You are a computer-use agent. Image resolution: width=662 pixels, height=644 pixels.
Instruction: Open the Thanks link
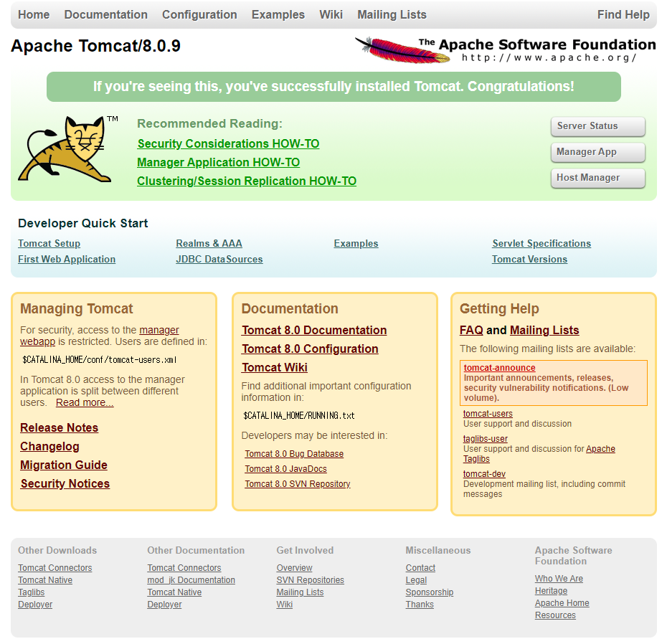point(420,605)
